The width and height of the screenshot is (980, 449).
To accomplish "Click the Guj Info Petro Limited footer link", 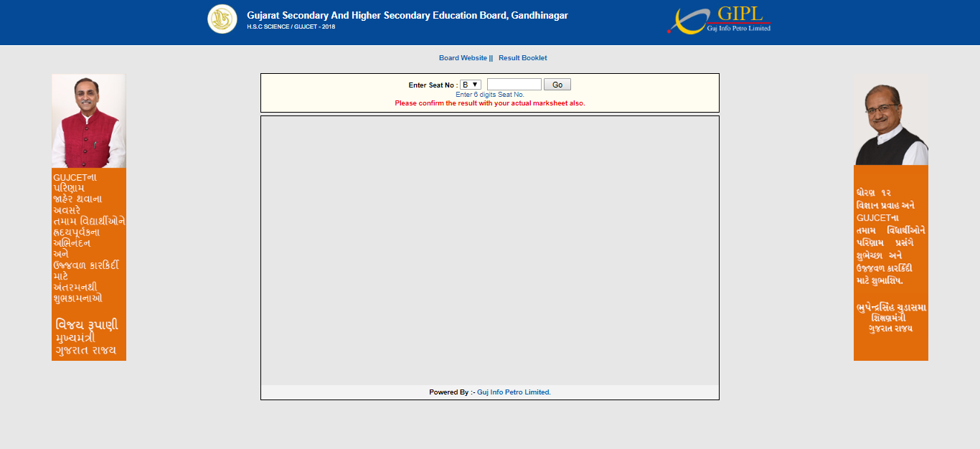I will coord(514,392).
